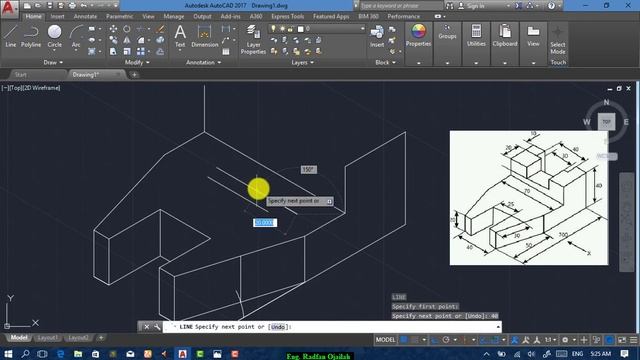The width and height of the screenshot is (640, 360).
Task: Switch to the Start file tab
Action: tap(21, 75)
